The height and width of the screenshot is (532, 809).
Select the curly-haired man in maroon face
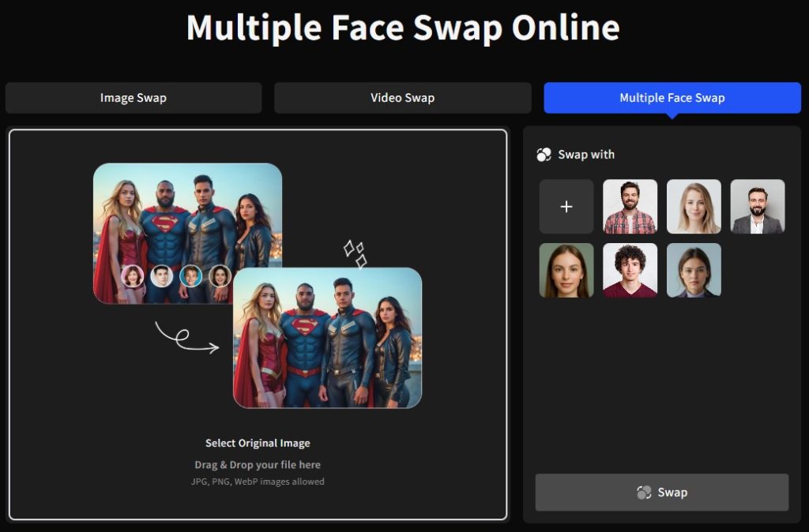pos(630,270)
